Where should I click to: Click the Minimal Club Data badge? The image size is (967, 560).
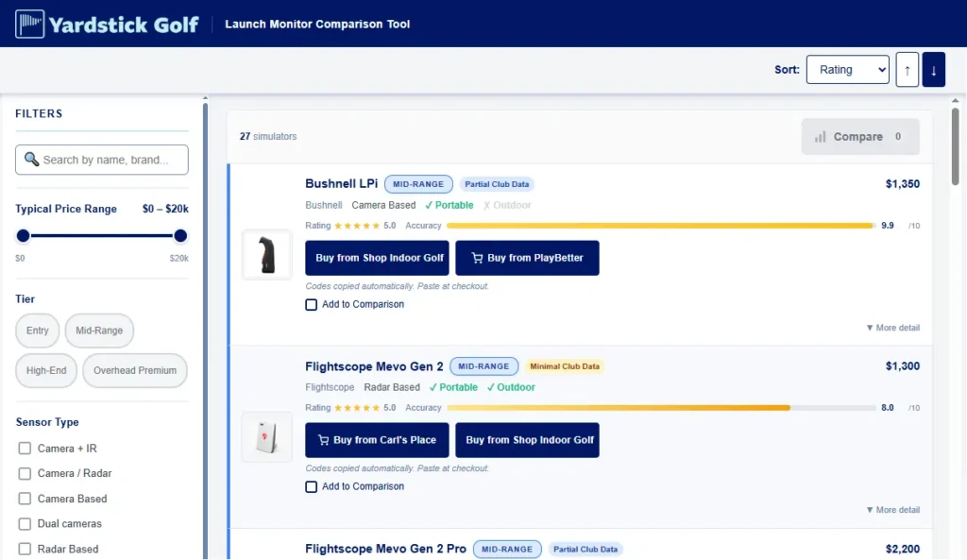(565, 366)
